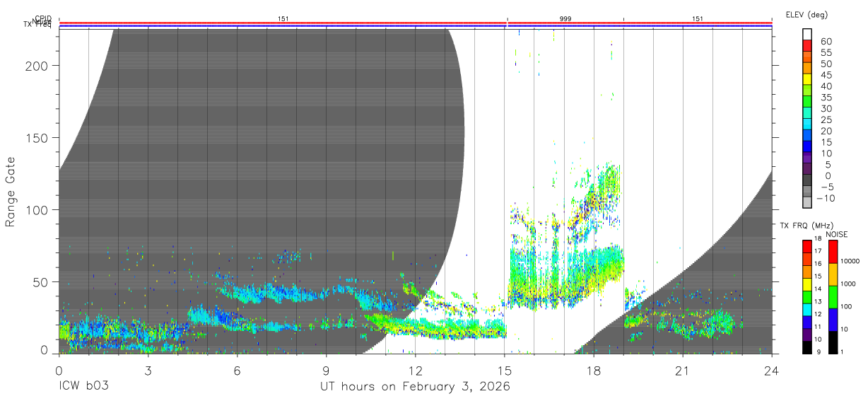868x401 pixels.
Task: Click the '35' label on ELEV colorbar
Action: [x=826, y=97]
